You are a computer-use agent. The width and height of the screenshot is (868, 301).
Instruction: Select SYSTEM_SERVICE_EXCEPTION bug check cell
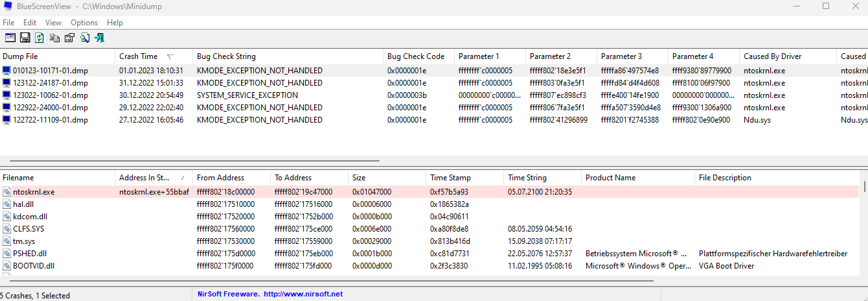[247, 95]
